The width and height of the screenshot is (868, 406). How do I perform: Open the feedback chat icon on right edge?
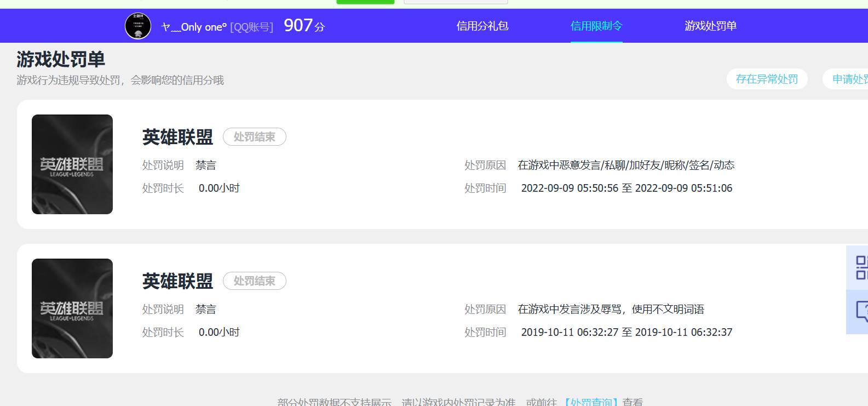tap(860, 312)
